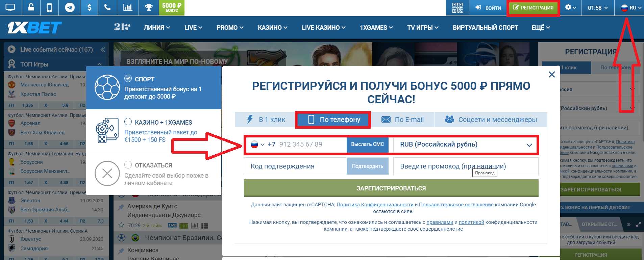Click the dollar payments icon
The width and height of the screenshot is (644, 260).
click(x=89, y=7)
